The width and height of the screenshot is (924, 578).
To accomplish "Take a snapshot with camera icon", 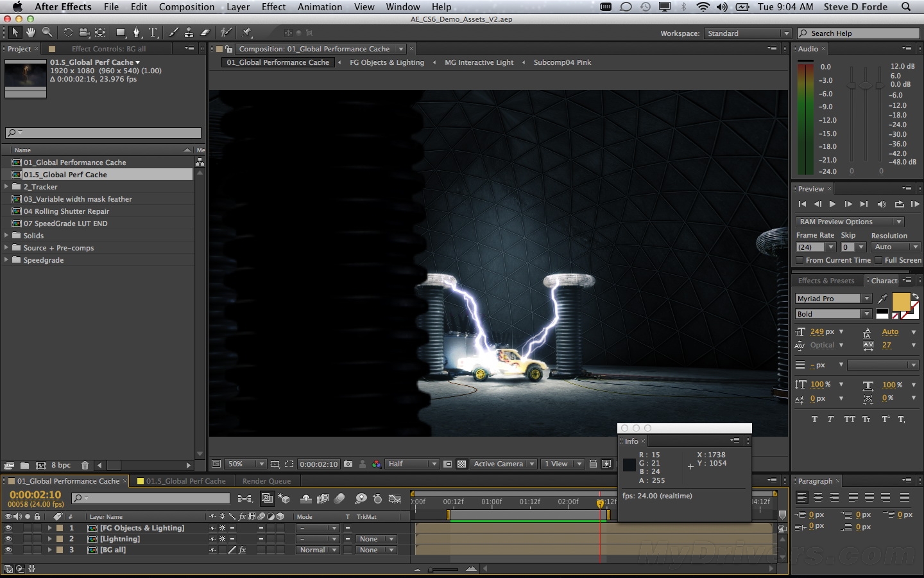I will coord(348,464).
